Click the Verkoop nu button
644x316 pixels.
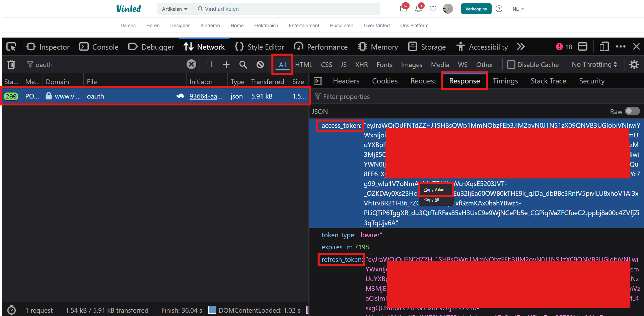click(x=476, y=9)
